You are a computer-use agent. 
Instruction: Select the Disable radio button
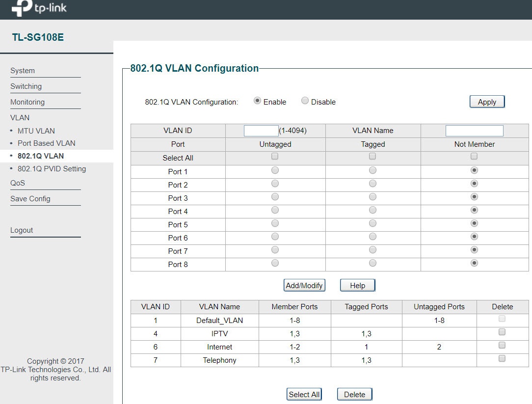(x=305, y=101)
